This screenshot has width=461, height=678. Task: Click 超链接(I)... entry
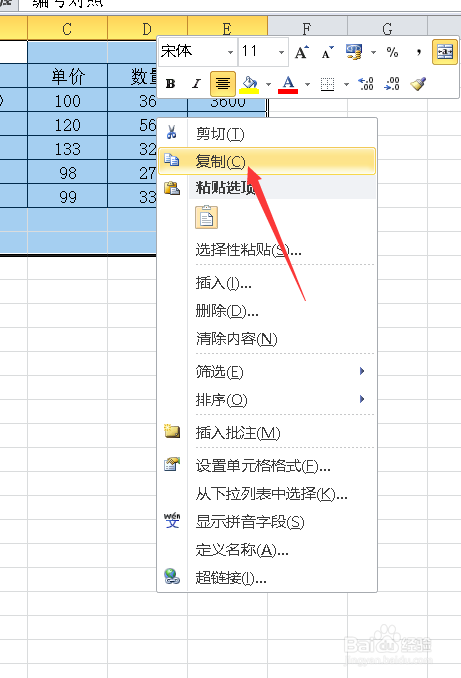(x=267, y=577)
